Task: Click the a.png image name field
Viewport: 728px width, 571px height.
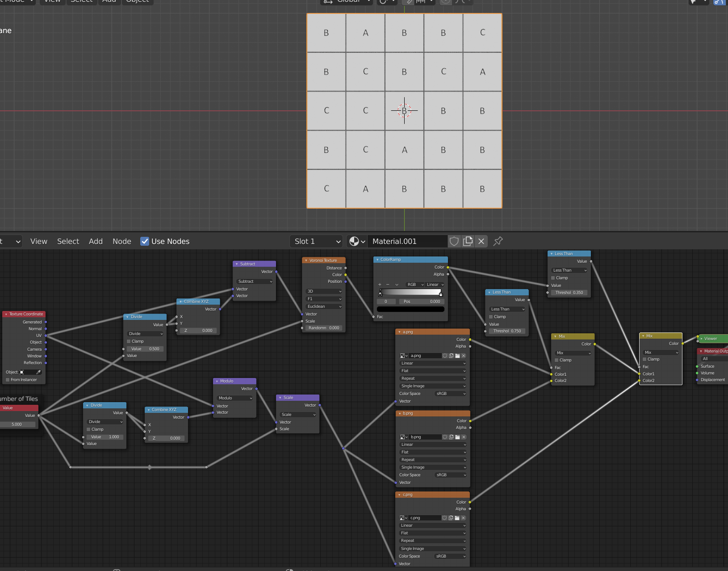Action: click(425, 356)
